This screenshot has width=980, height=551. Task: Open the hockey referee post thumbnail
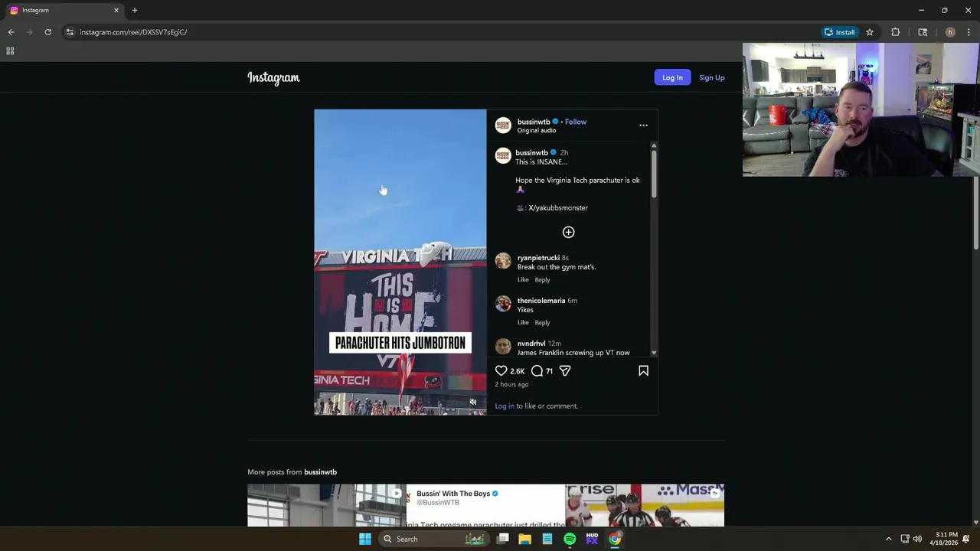[645, 506]
